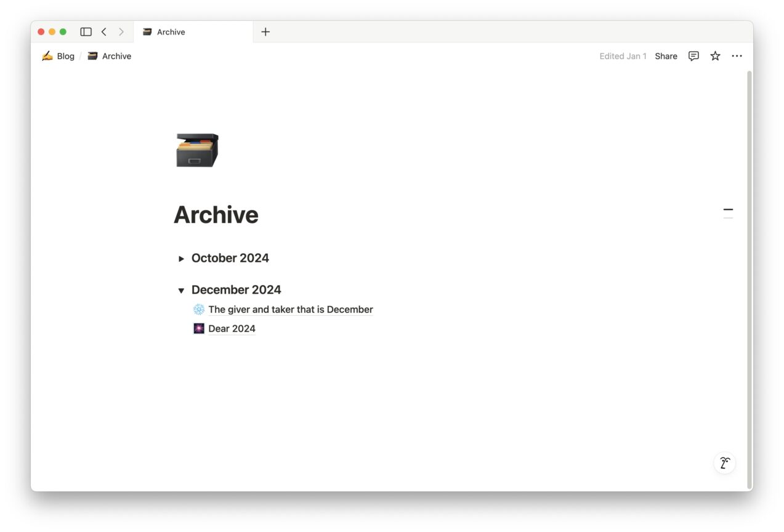Open comments via the comment bubble icon

[x=693, y=56]
